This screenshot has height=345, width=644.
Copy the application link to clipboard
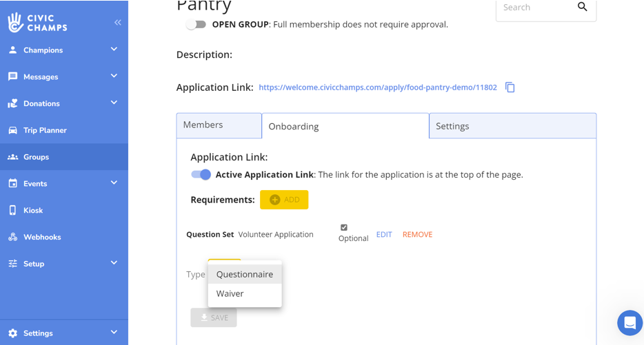[x=510, y=87]
